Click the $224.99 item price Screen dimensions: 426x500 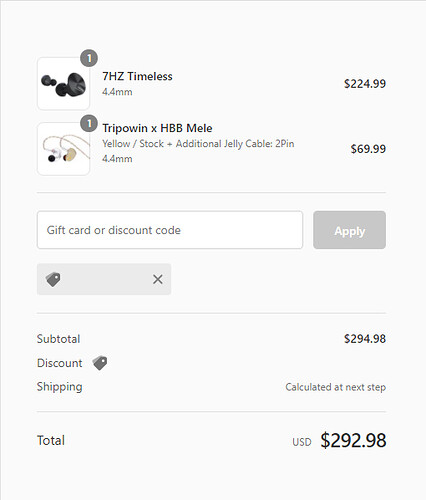coord(365,83)
